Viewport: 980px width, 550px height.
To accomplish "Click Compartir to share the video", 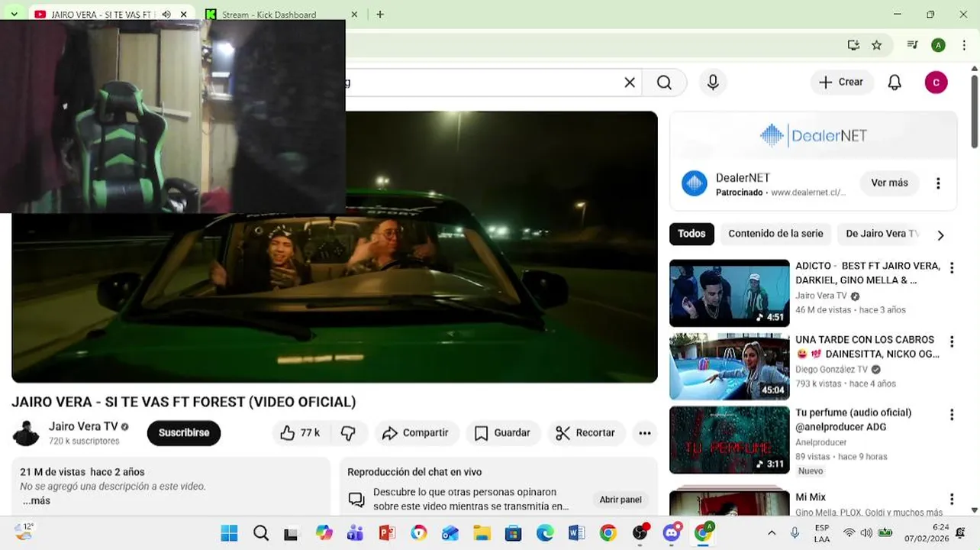I will tap(416, 433).
